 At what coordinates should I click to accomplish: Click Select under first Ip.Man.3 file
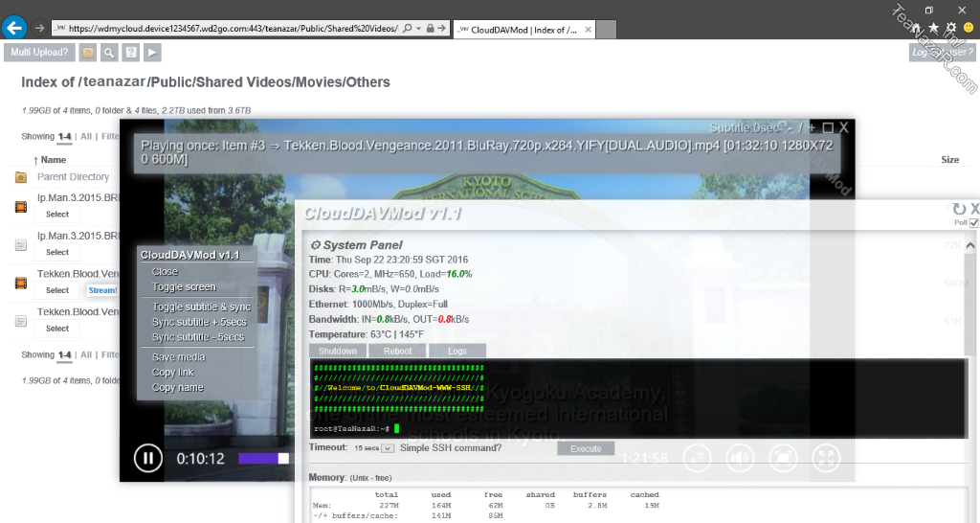point(57,214)
